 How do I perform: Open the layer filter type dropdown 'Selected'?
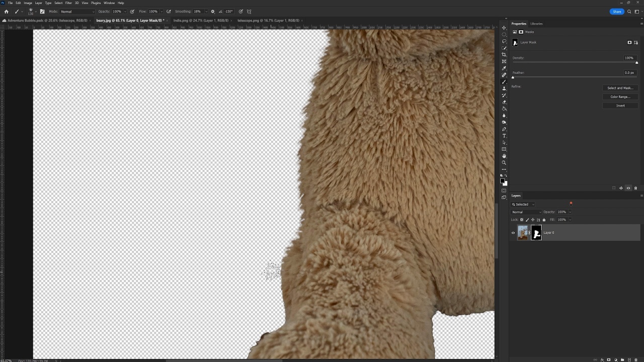(x=523, y=204)
